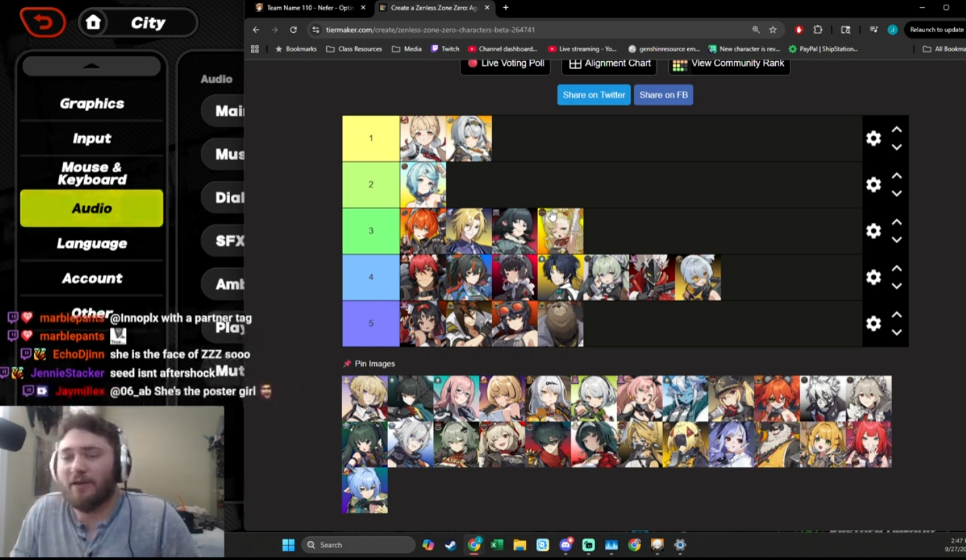Open settings gear for tier 4 row

873,277
